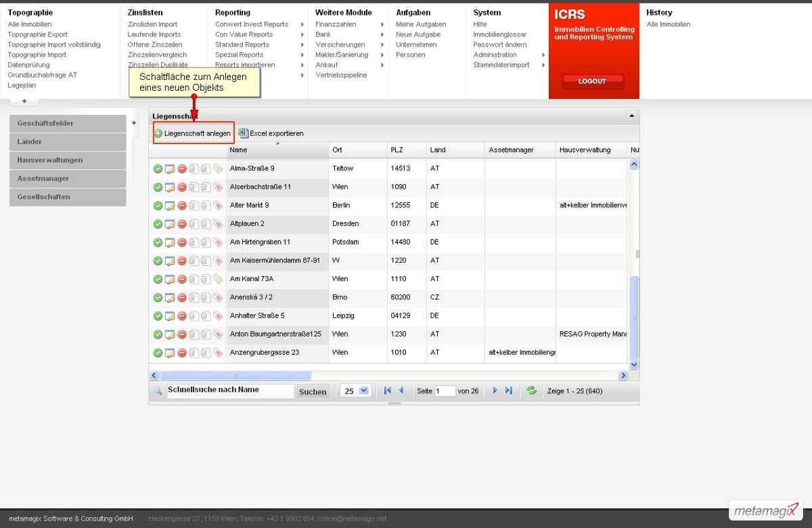The height and width of the screenshot is (528, 812).
Task: Expand Administration submenu under System
Action: (x=543, y=55)
